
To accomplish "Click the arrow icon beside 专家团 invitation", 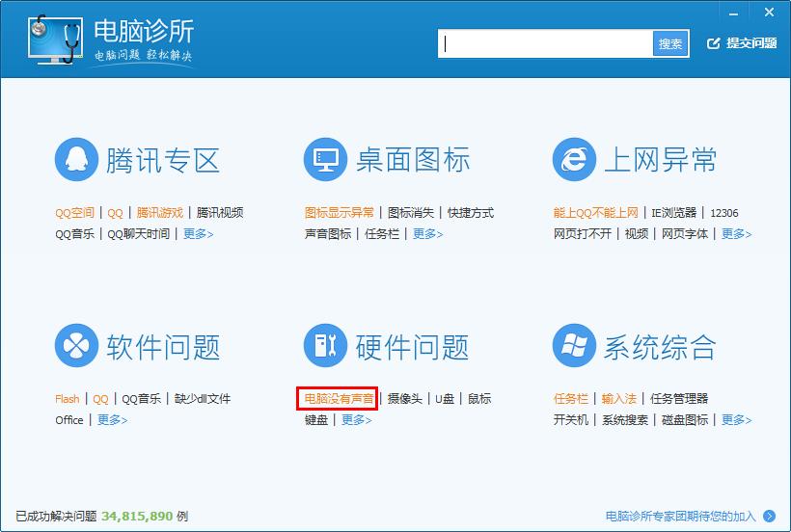I will tap(769, 516).
